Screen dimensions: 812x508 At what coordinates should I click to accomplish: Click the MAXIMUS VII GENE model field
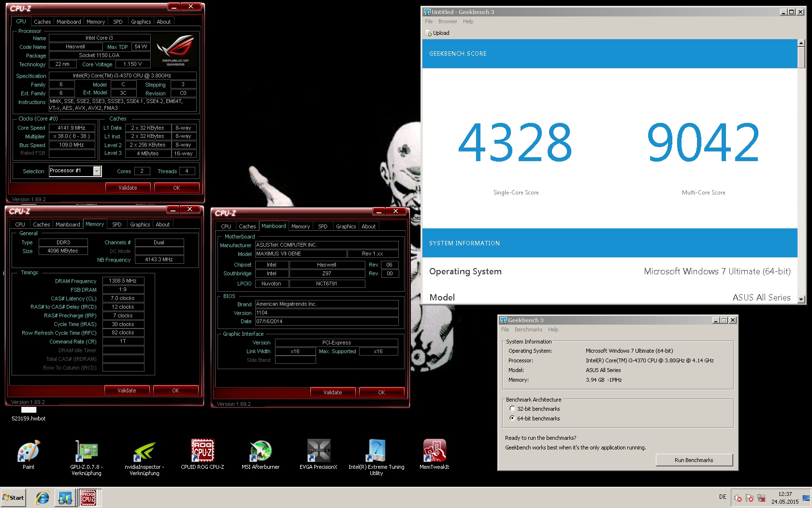pyautogui.click(x=301, y=254)
